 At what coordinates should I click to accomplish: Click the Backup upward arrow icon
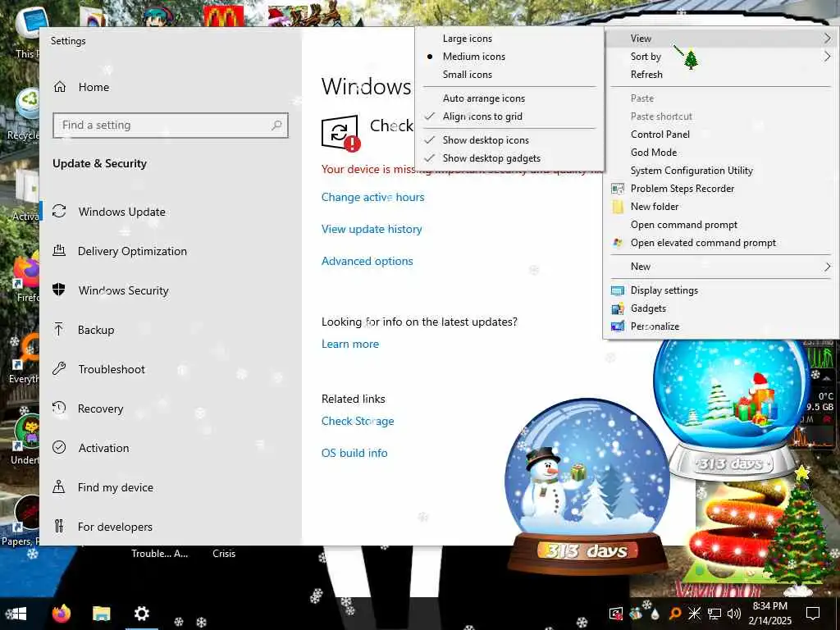[59, 329]
